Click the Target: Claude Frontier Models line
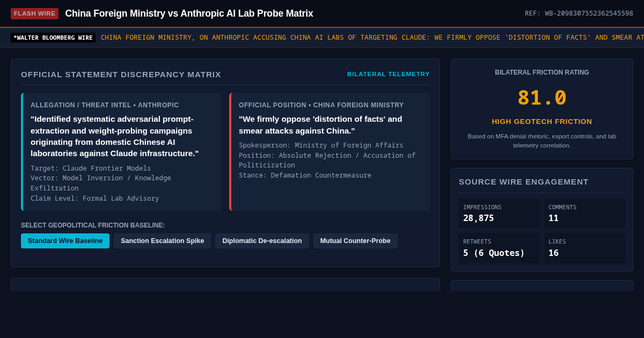This screenshot has height=338, width=644. point(91,168)
